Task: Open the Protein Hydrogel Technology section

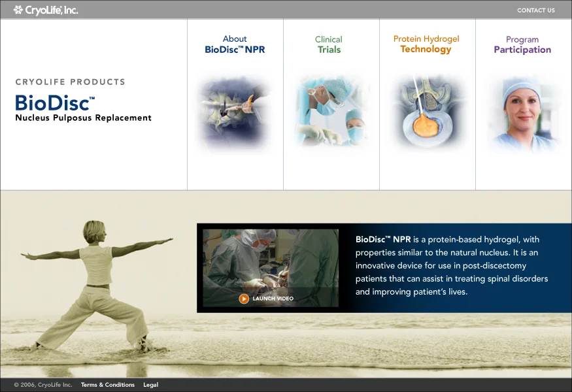Action: click(426, 44)
